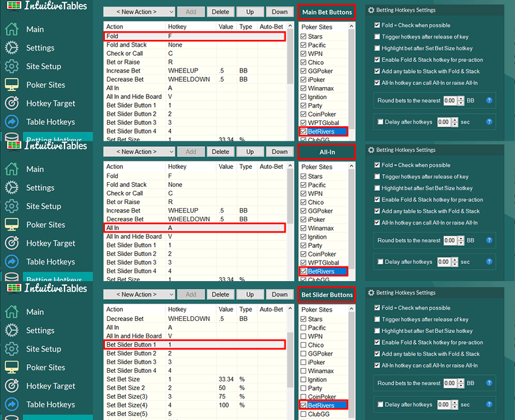Open Settings from sidebar in Bet Slider Buttons panel
Screen dimensions: 515x420
pos(41,330)
